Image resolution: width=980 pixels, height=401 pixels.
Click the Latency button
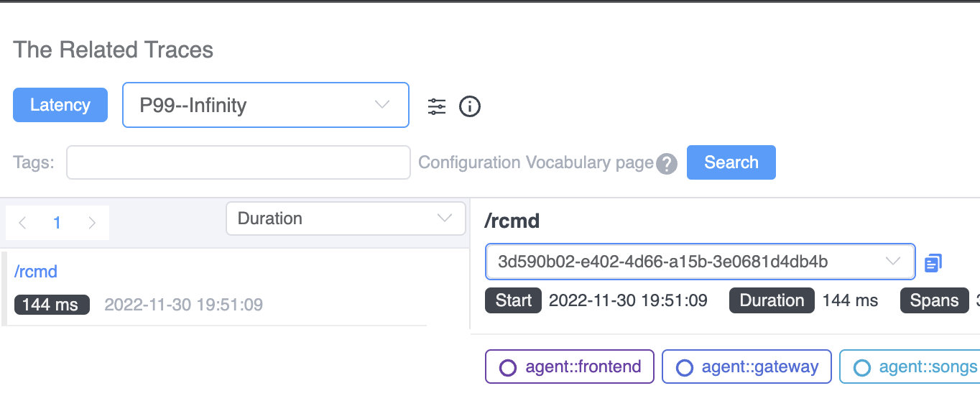coord(60,105)
